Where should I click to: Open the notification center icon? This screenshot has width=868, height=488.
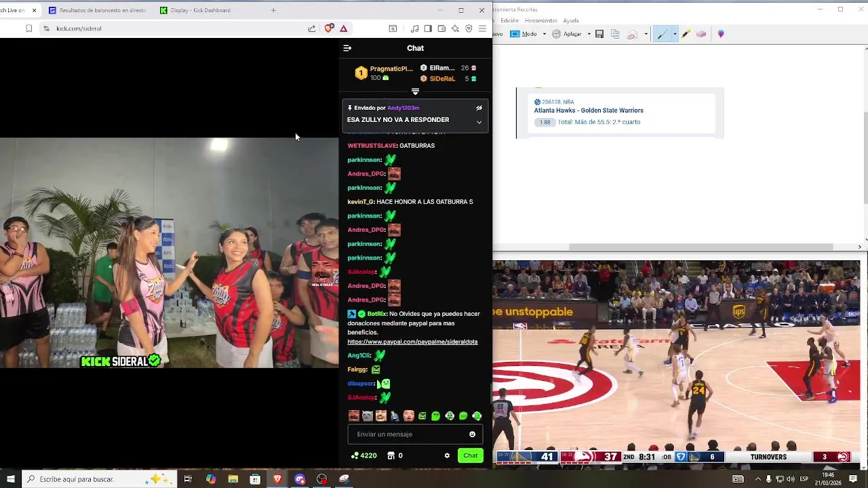pos(853,479)
